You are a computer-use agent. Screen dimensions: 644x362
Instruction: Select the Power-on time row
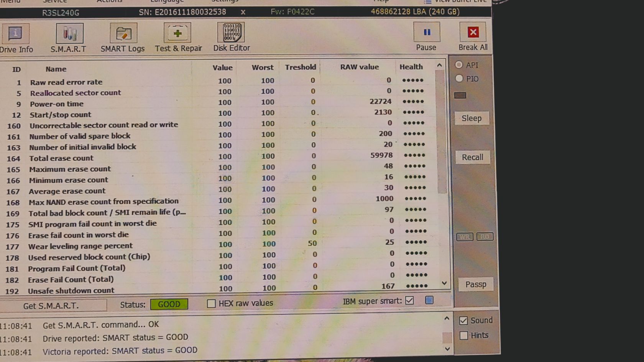[x=219, y=103]
